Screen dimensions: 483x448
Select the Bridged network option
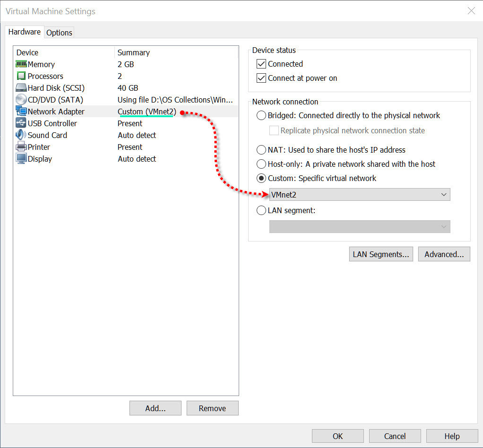261,115
